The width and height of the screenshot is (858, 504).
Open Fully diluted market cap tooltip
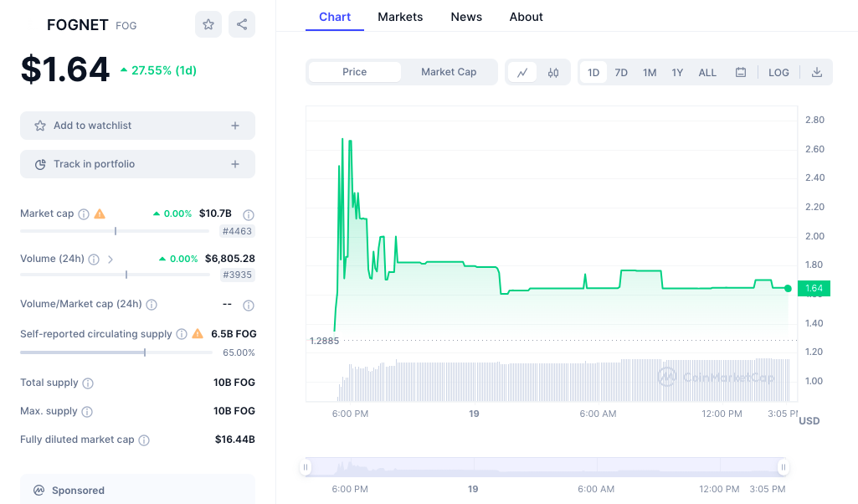[143, 440]
